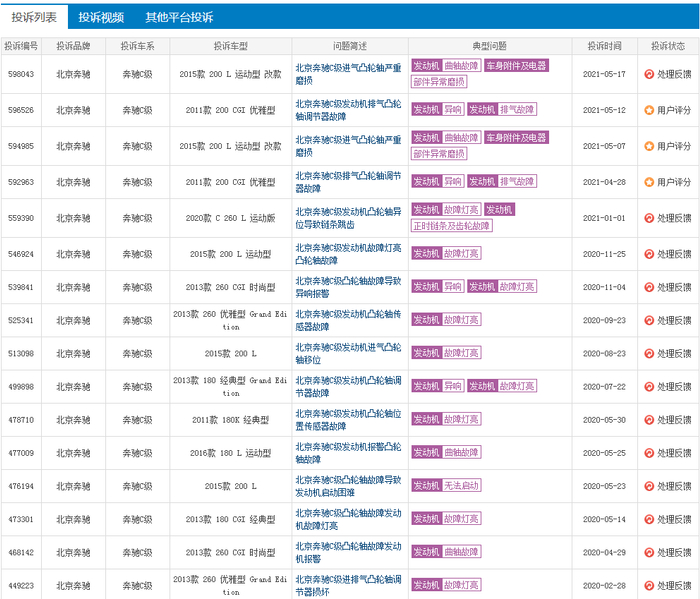Open complaint 北京奔驰C级凸轮轴故障导致发动机启动困难
This screenshot has width=700, height=599.
pyautogui.click(x=348, y=486)
